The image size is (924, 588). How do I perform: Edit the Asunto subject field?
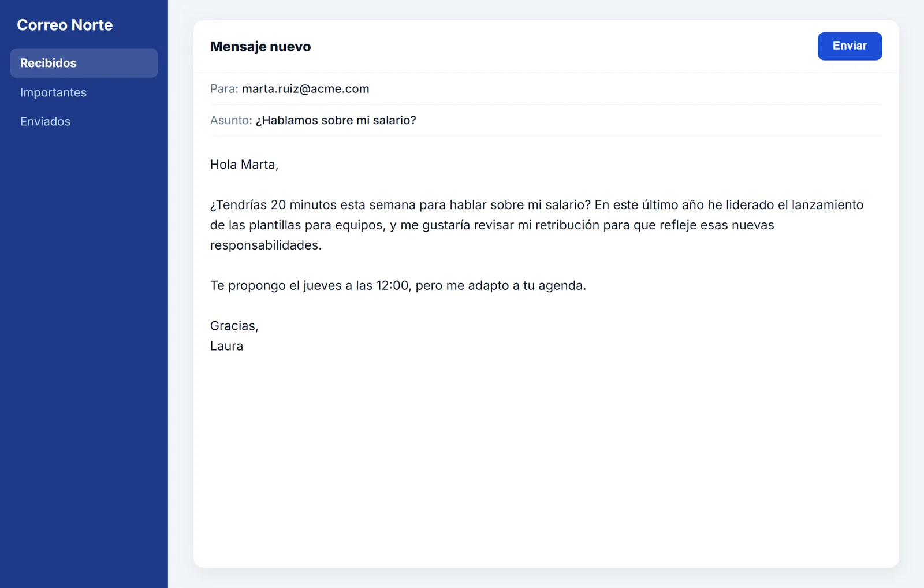point(546,120)
